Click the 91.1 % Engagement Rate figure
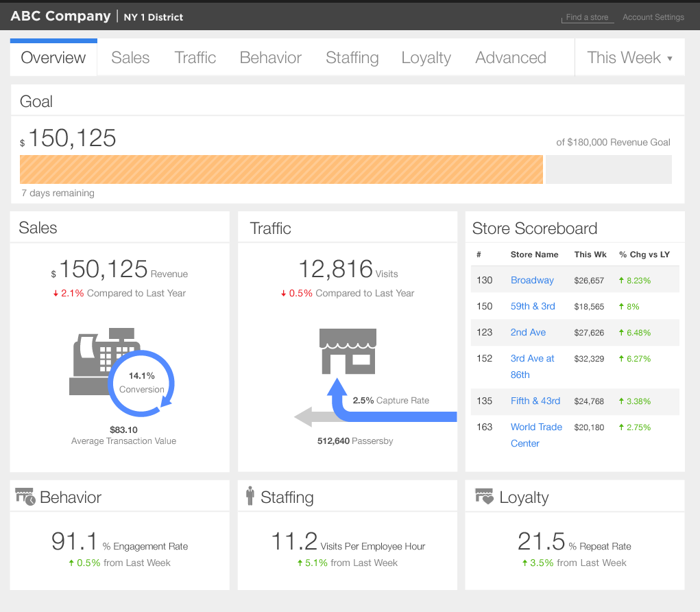The height and width of the screenshot is (612, 700). tap(120, 541)
